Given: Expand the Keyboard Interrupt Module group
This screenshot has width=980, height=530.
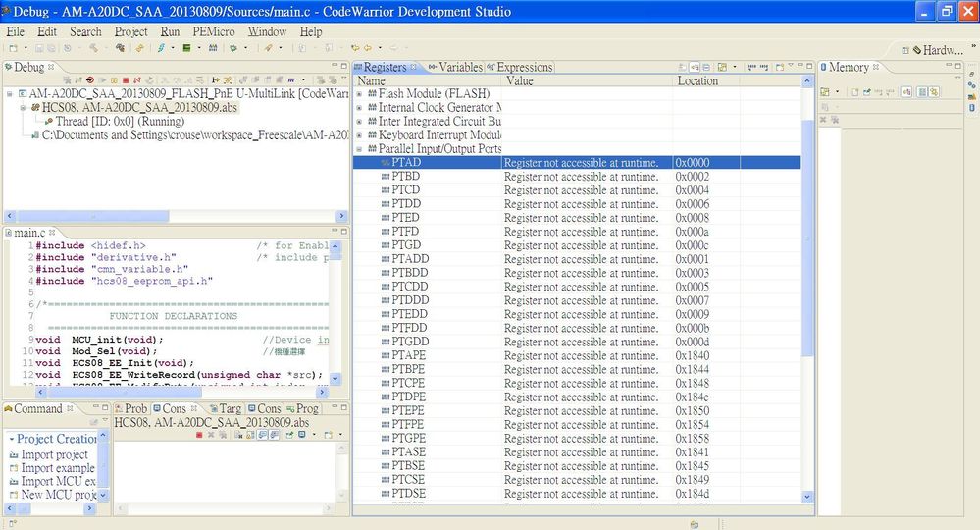Looking at the screenshot, I should pyautogui.click(x=359, y=135).
